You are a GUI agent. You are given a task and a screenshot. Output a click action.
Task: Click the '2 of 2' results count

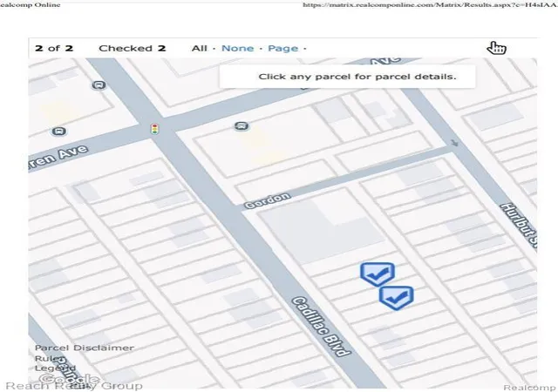[x=54, y=49]
